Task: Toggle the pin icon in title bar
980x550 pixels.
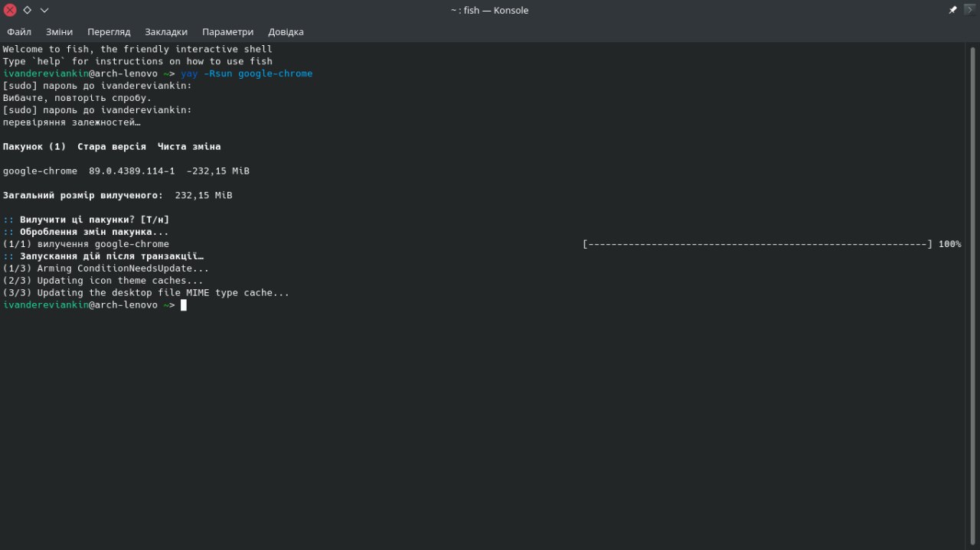Action: click(x=952, y=10)
